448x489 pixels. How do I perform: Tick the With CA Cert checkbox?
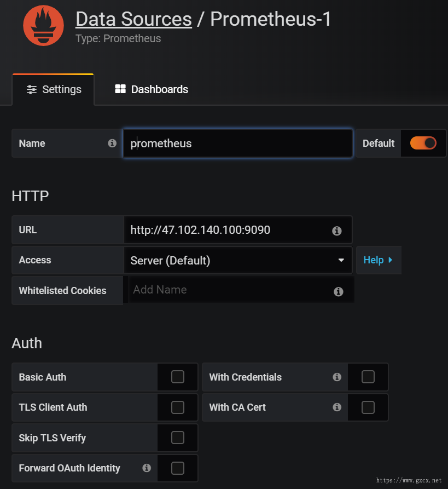point(368,407)
